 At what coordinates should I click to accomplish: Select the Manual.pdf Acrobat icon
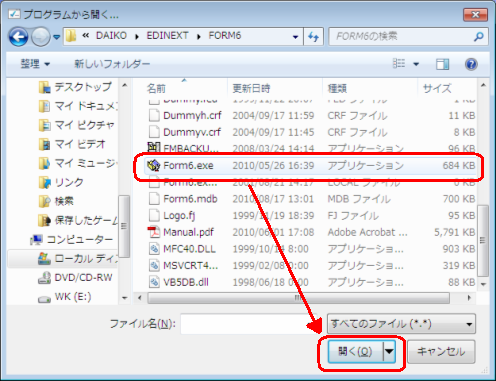click(x=154, y=232)
